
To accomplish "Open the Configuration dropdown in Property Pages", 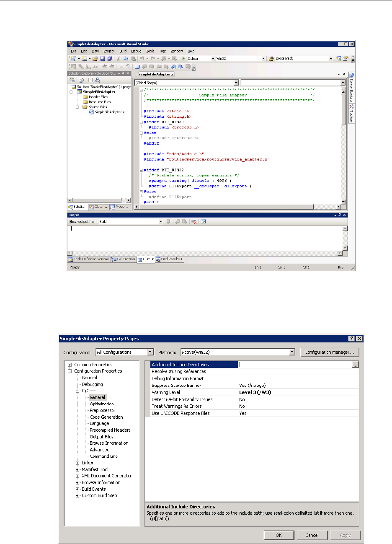I will click(x=150, y=352).
